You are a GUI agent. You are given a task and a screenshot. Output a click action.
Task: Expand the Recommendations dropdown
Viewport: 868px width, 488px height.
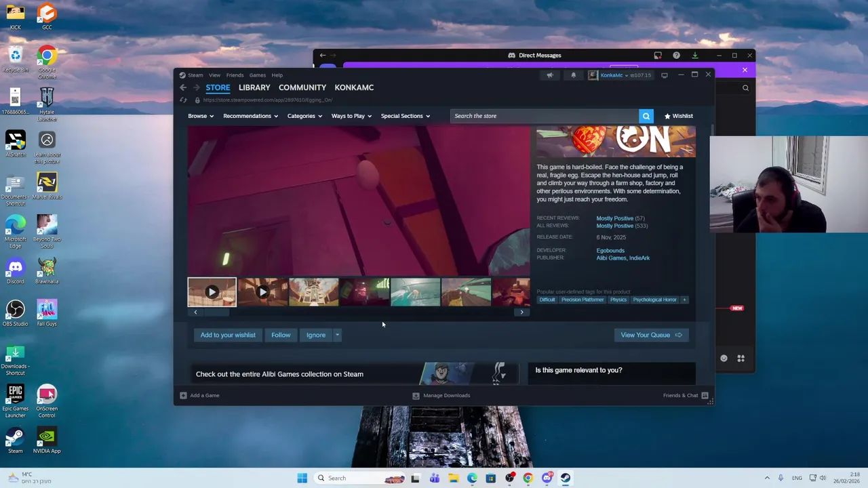tap(250, 116)
